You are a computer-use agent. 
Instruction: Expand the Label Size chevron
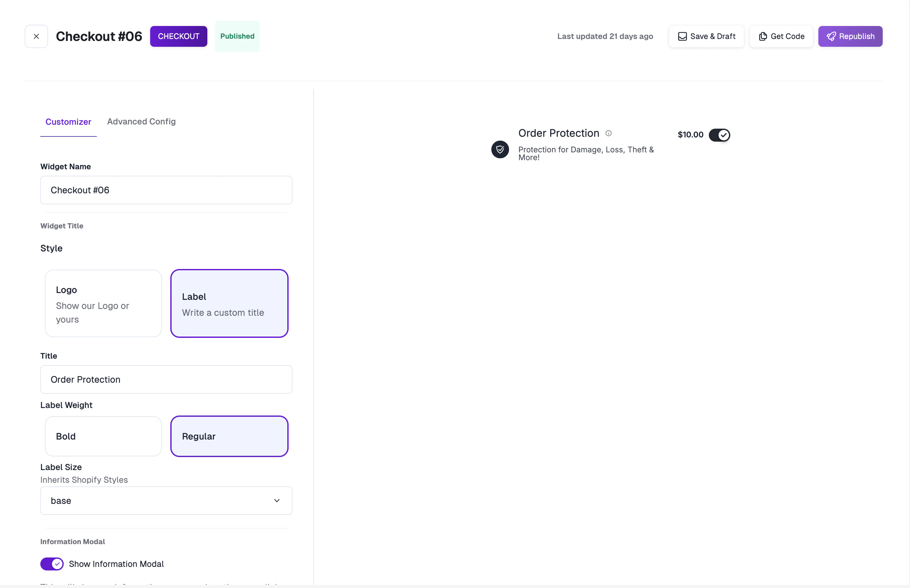277,500
